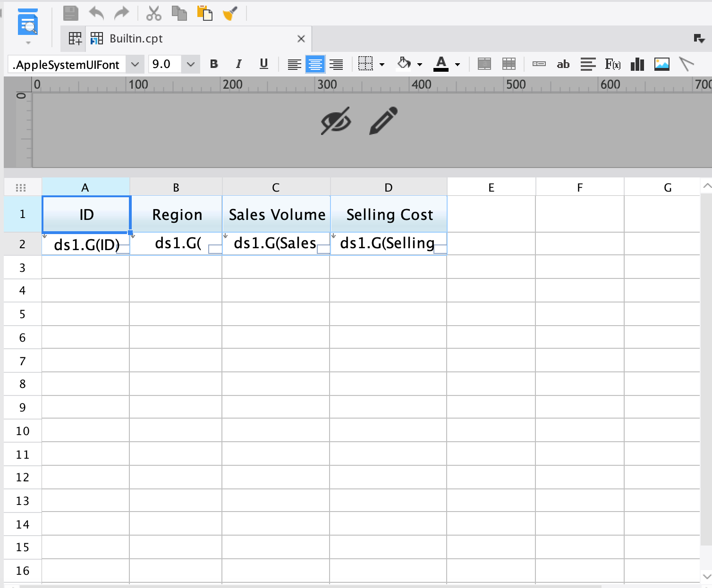The image size is (712, 588).
Task: Insert a chart into the report
Action: click(x=637, y=64)
